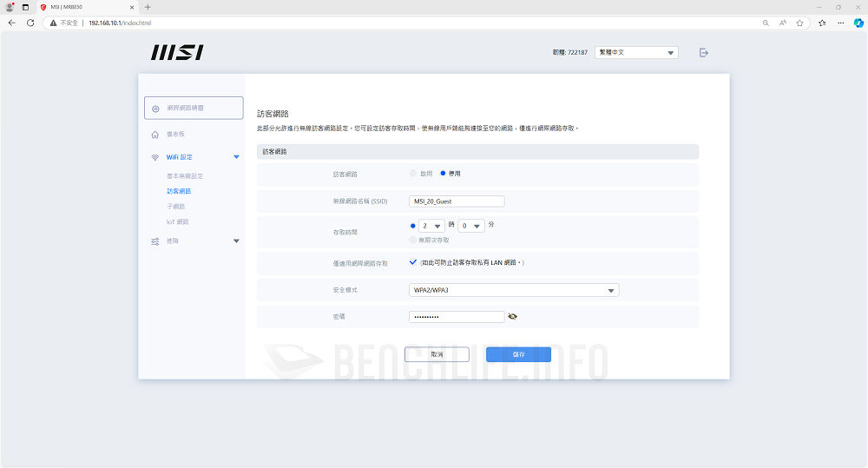The width and height of the screenshot is (868, 468).
Task: Close the MSI | MRBE50 tab
Action: click(132, 7)
